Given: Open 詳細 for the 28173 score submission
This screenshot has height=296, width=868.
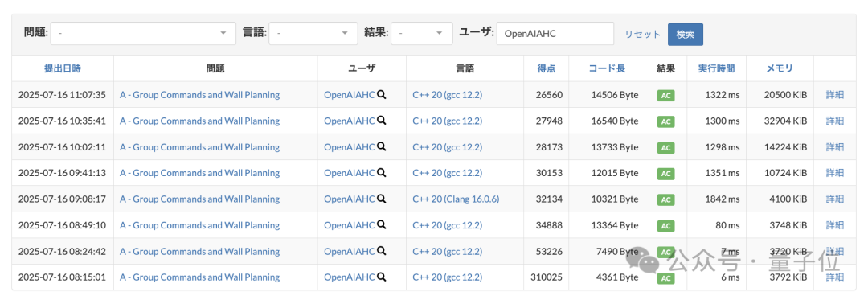Looking at the screenshot, I should (x=835, y=147).
